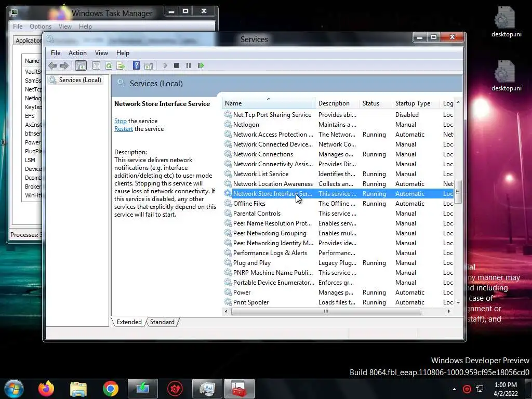Viewport: 532px width, 399px height.
Task: Switch to the Extended tab
Action: pyautogui.click(x=129, y=322)
